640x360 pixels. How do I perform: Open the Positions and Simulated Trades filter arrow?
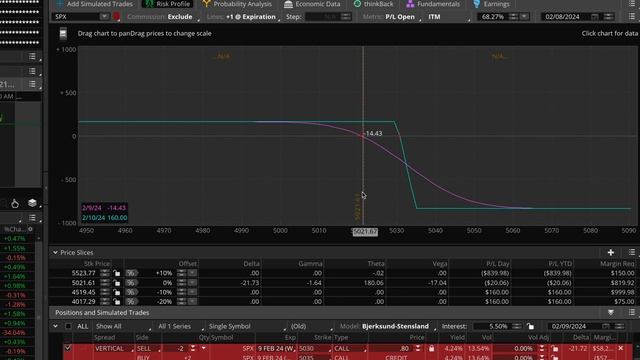tap(611, 313)
